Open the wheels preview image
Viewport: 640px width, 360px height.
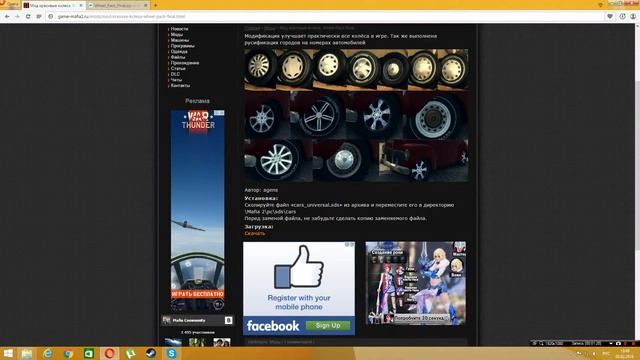pyautogui.click(x=356, y=116)
